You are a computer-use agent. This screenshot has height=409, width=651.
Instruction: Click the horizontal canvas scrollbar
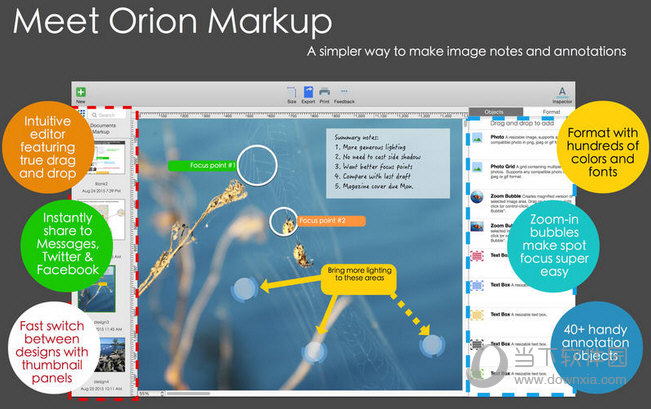tap(189, 393)
